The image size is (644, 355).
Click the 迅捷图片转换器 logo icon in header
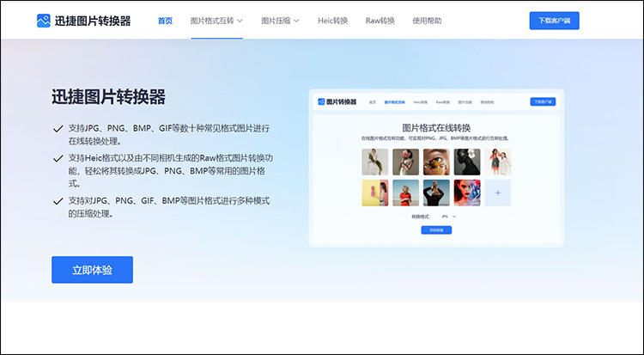tap(44, 21)
